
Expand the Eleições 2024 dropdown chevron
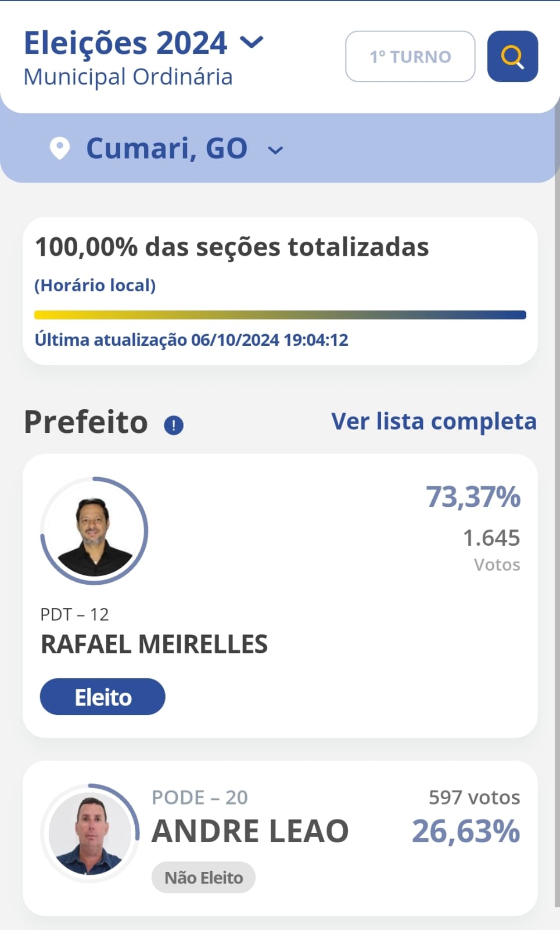coord(252,42)
